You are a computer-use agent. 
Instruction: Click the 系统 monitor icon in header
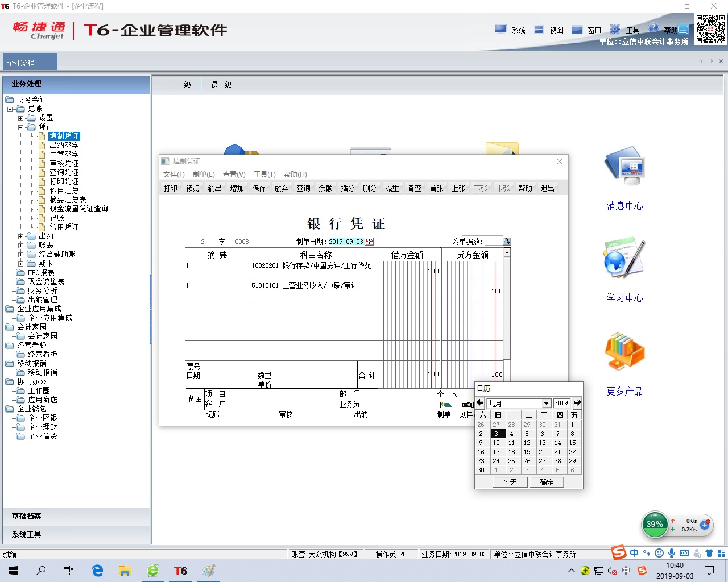point(500,30)
